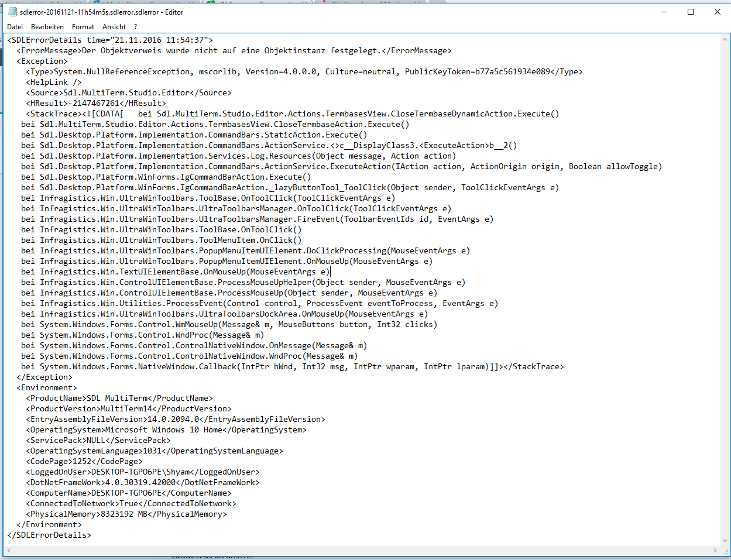
Task: Open the Datei menu
Action: click(15, 27)
